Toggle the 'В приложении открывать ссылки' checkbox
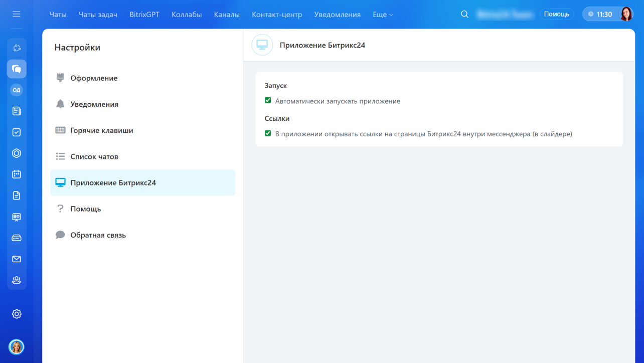Viewport: 644px width, 363px height. coord(268,134)
